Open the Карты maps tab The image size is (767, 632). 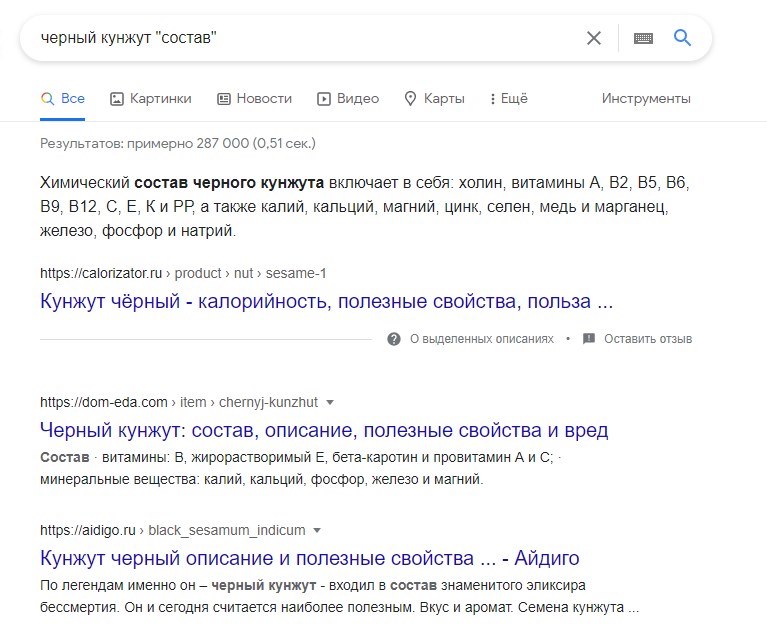pos(434,98)
